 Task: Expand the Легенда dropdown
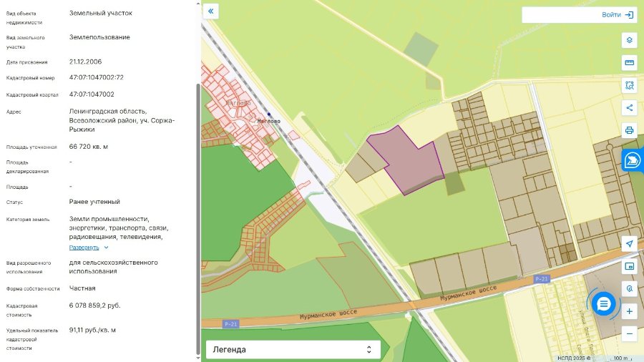coord(293,350)
